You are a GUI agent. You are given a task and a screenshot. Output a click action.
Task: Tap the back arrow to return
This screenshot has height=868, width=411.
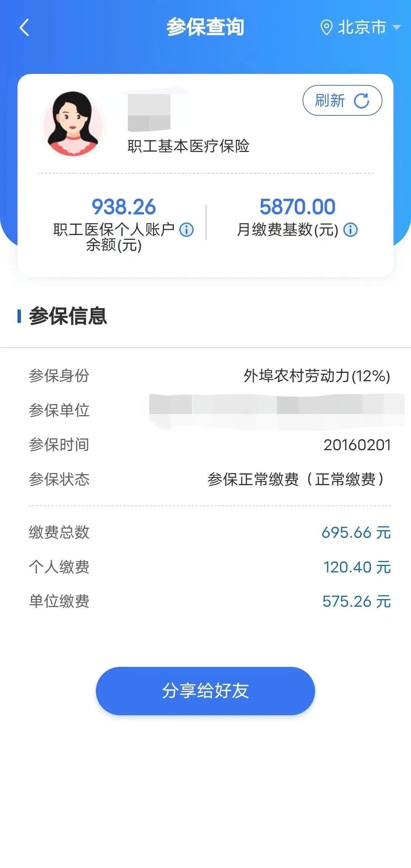(x=24, y=27)
